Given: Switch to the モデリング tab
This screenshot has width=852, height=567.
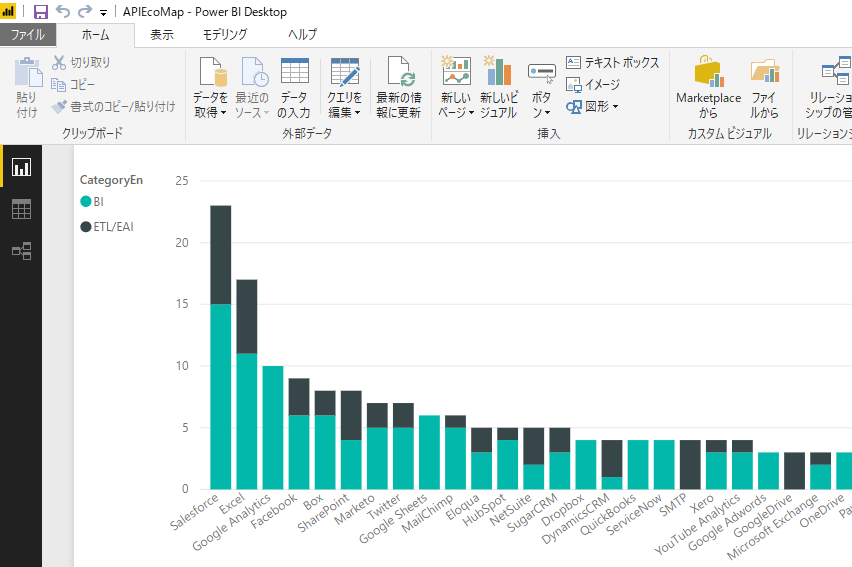Looking at the screenshot, I should click(225, 35).
